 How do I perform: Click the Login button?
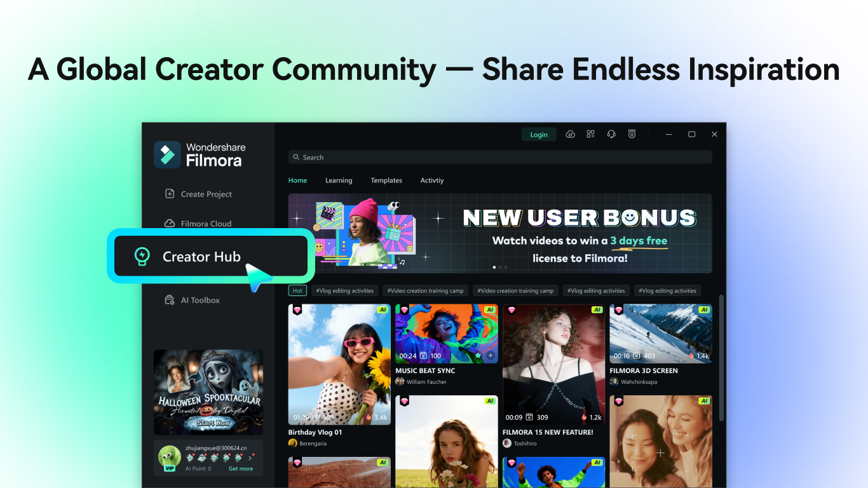539,134
